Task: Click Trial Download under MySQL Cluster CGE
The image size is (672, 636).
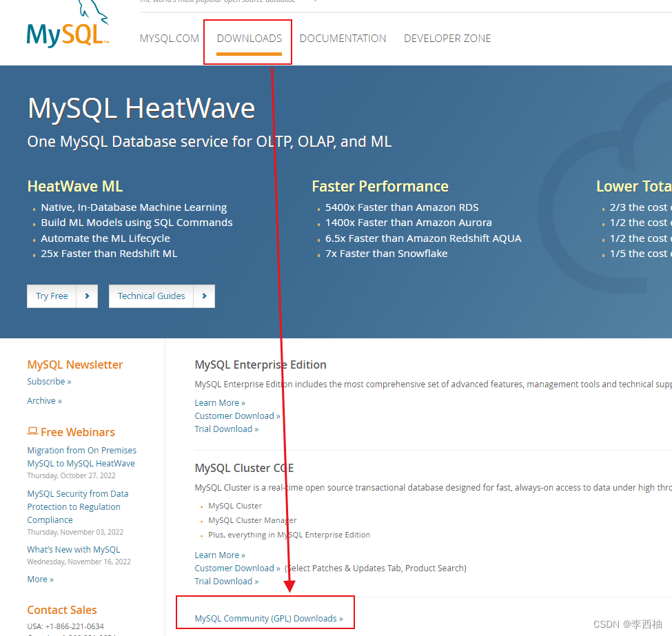Action: coord(227,581)
